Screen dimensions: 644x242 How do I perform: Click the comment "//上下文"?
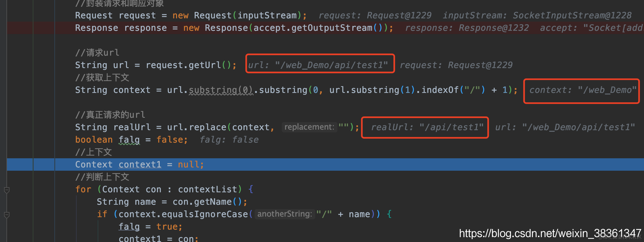pyautogui.click(x=94, y=152)
